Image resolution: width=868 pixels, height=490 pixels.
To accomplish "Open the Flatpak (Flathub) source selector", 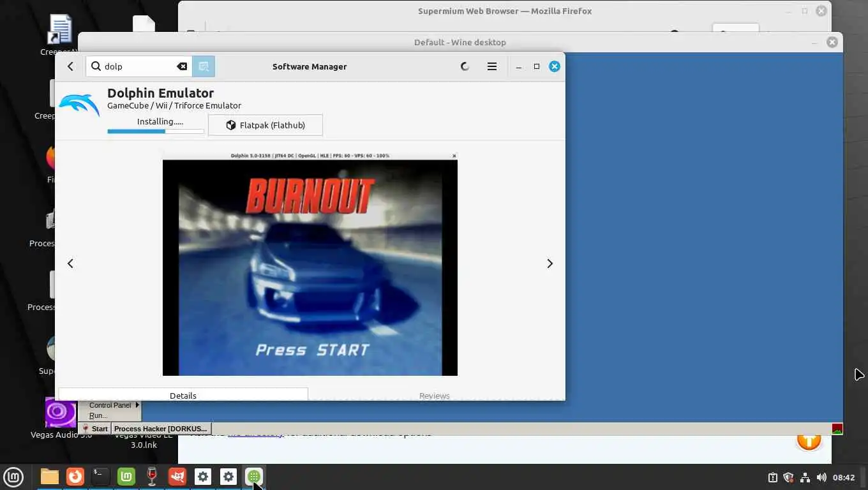I will pyautogui.click(x=266, y=125).
